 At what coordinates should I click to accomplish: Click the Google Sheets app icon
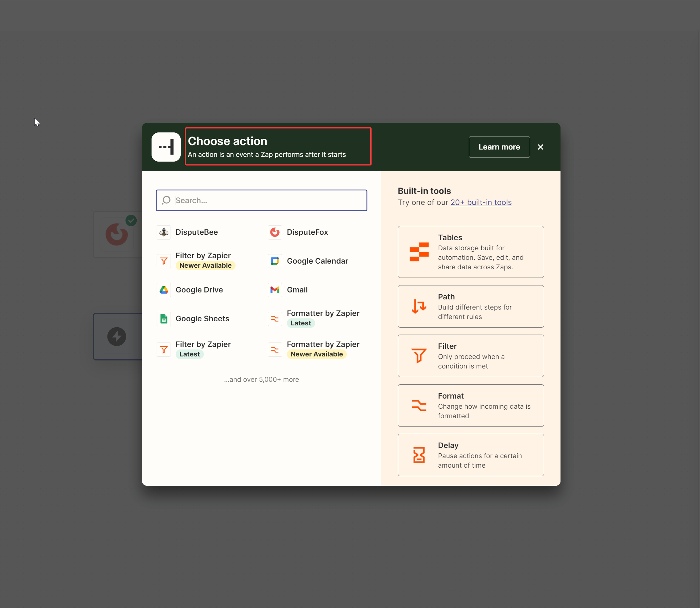164,319
